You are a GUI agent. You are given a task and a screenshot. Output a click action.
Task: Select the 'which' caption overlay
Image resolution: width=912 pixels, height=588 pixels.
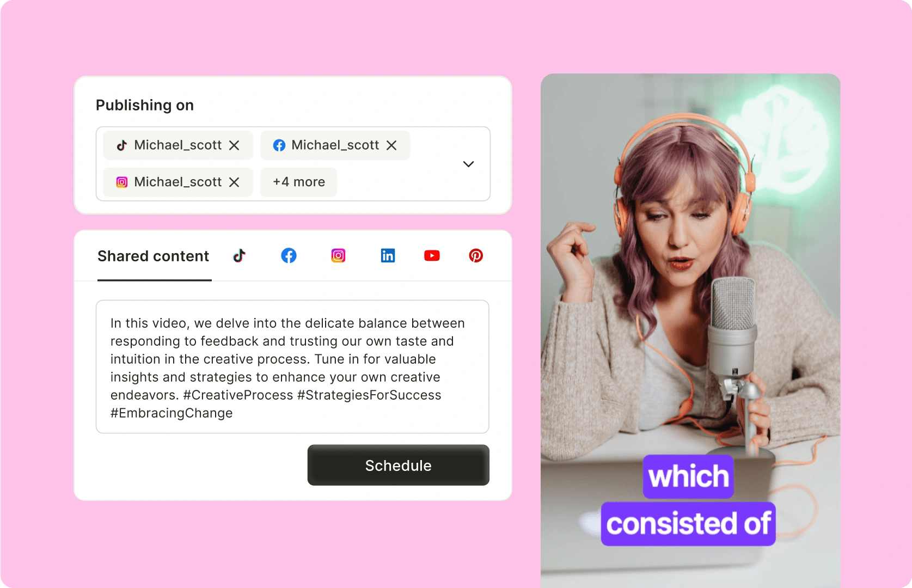[688, 476]
